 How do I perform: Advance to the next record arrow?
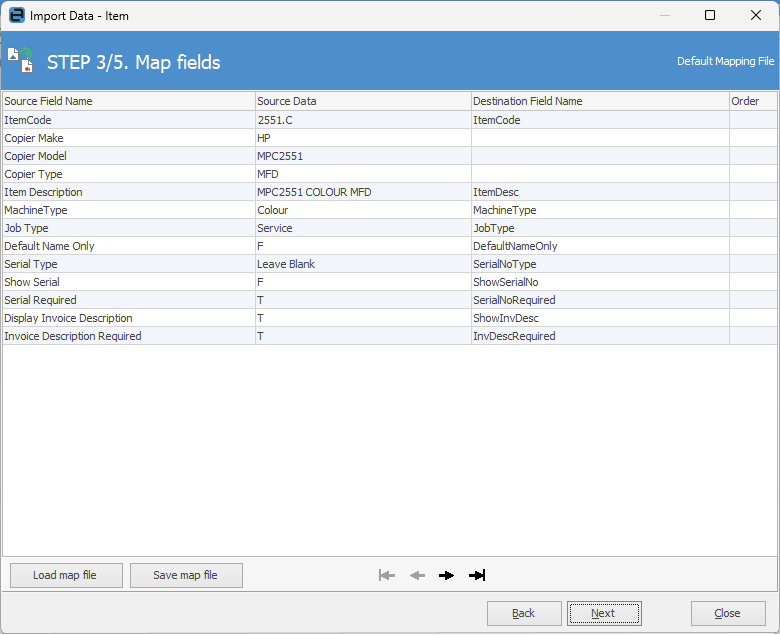coord(447,575)
